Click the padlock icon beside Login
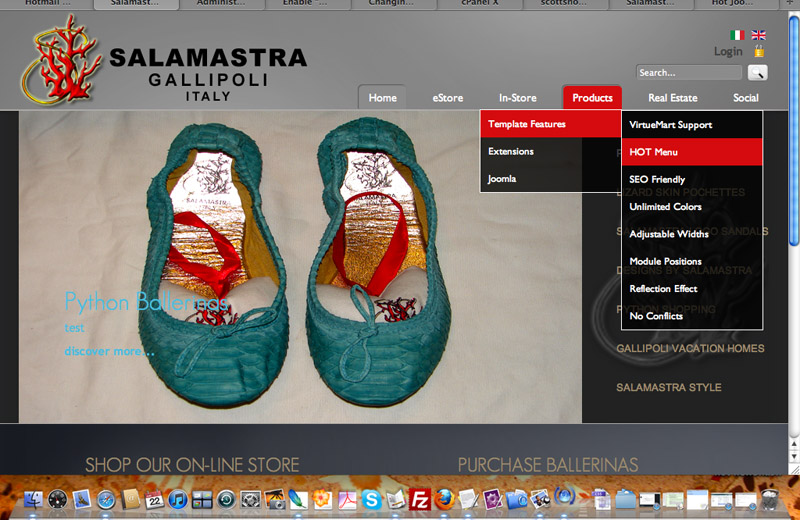The width and height of the screenshot is (800, 520). point(759,51)
